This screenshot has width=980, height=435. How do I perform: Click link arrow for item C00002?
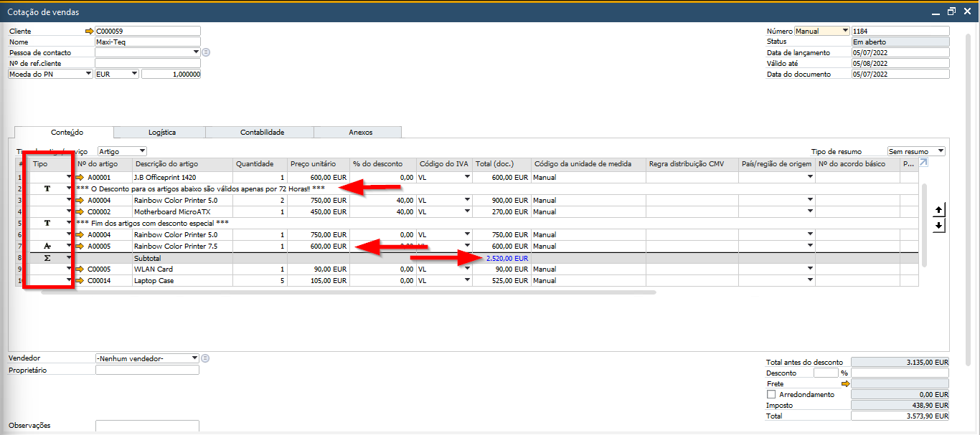(80, 211)
